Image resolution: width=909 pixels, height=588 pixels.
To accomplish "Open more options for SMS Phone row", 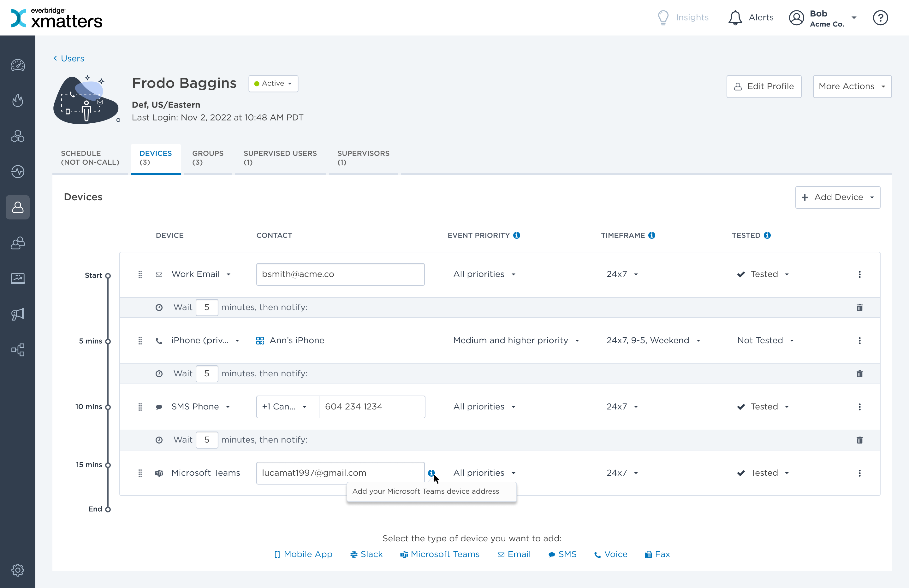I will pos(860,407).
